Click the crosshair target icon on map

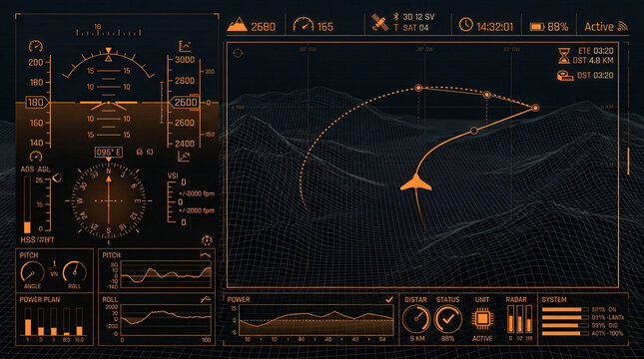pyautogui.click(x=238, y=53)
